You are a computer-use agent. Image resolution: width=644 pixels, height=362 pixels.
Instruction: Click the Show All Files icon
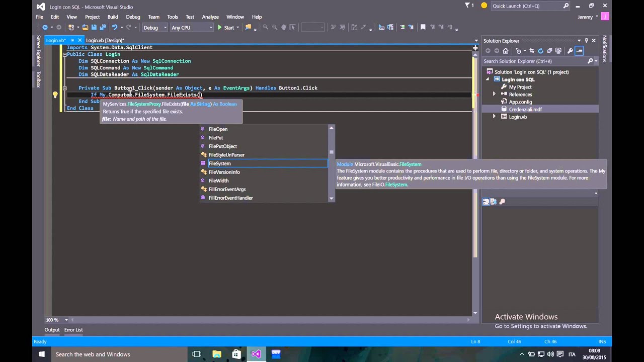point(558,51)
